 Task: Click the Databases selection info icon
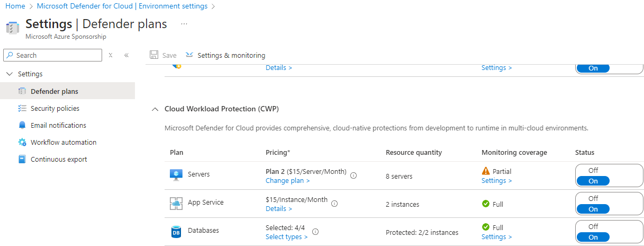coord(315,232)
